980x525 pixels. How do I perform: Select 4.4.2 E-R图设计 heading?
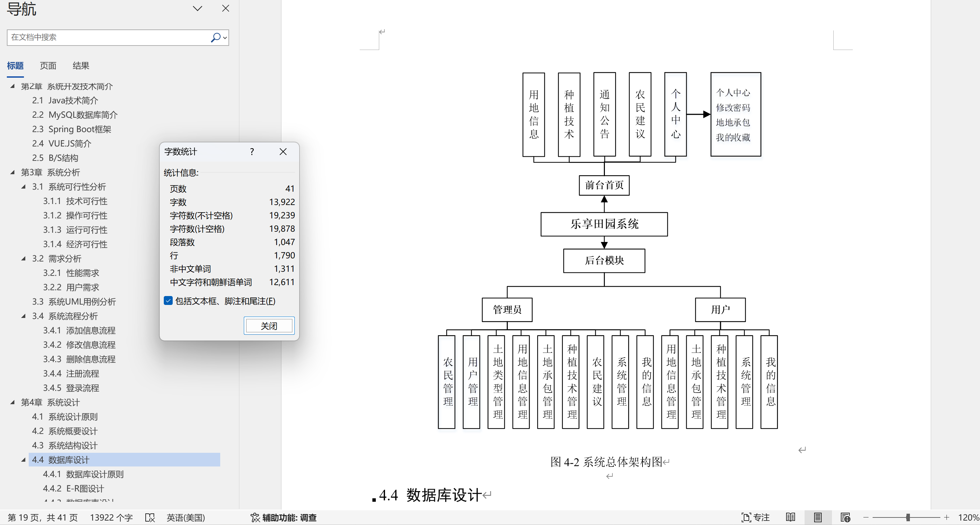(74, 488)
